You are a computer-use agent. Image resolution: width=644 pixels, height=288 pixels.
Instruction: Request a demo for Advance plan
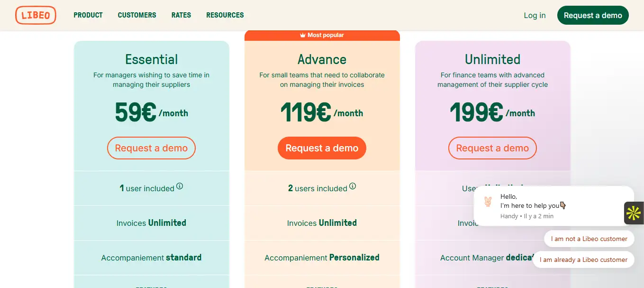(x=322, y=148)
